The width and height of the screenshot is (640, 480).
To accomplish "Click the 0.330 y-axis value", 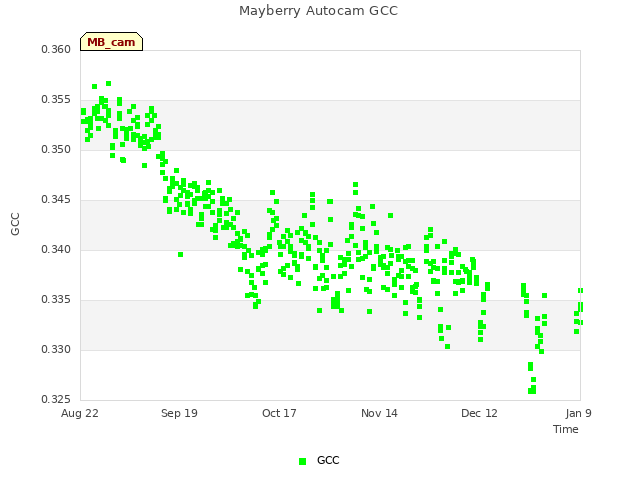I will click(56, 349).
